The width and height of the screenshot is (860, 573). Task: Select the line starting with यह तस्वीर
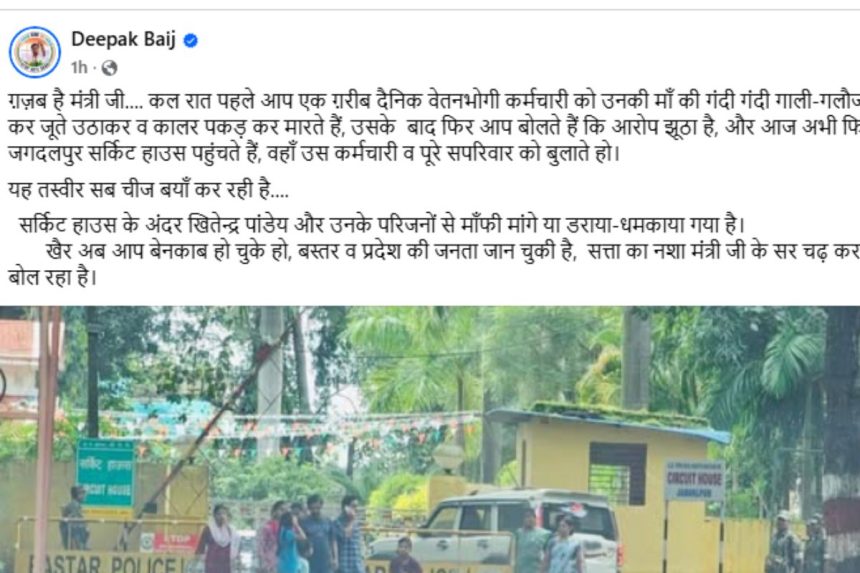[x=148, y=190]
